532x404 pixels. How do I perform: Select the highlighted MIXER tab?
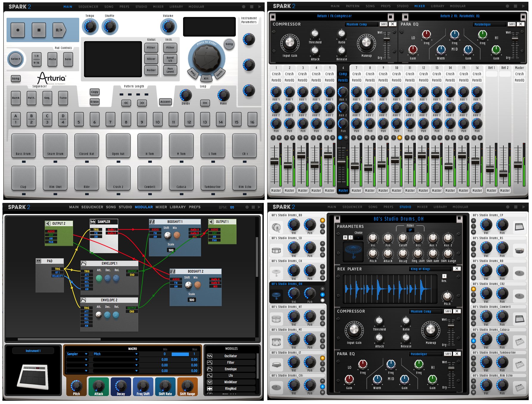pos(419,6)
